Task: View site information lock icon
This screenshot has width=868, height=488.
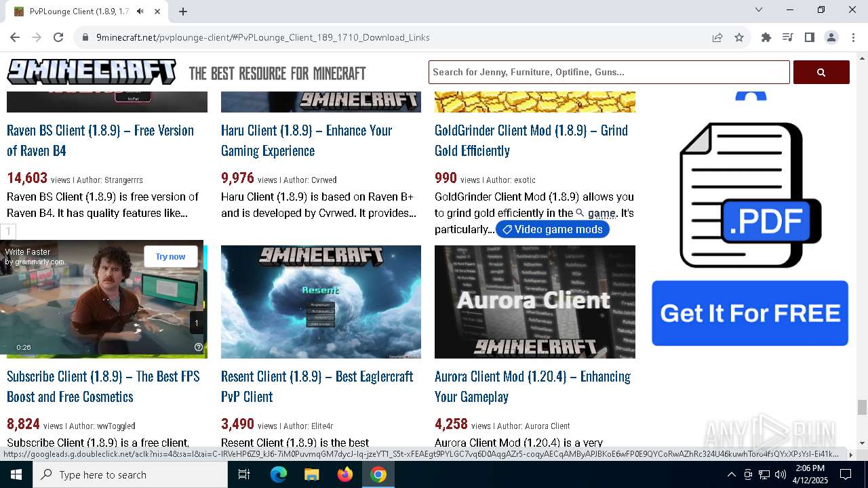Action: pyautogui.click(x=85, y=37)
